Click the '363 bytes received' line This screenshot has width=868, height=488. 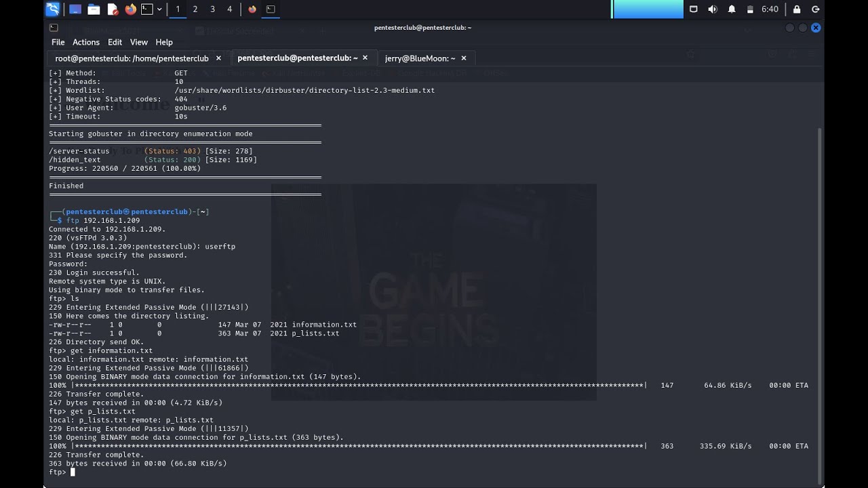tap(138, 464)
